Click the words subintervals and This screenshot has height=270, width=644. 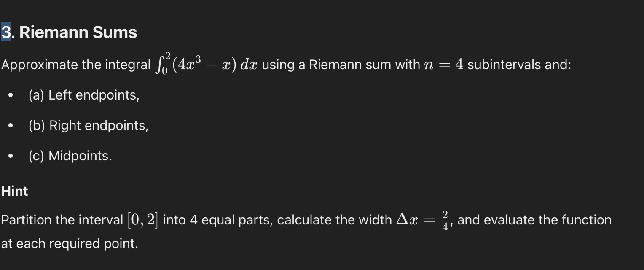click(x=519, y=65)
